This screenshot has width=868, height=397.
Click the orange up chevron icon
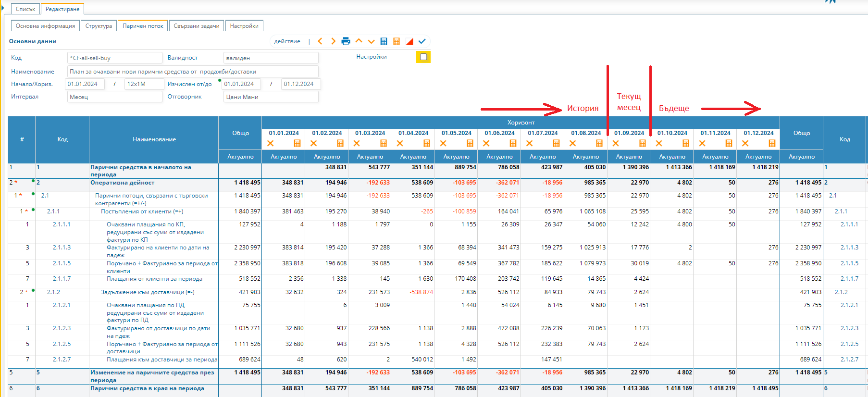tap(359, 41)
